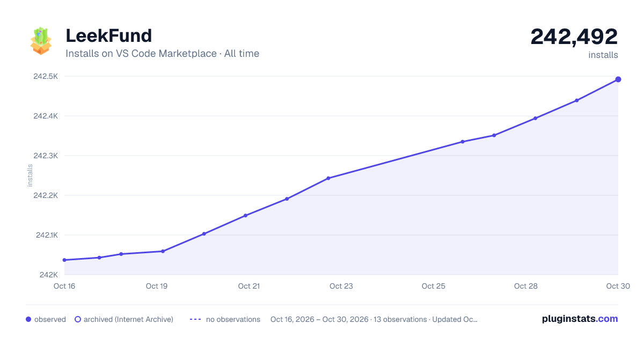
Task: Click the y-axis label 242.2K
Action: click(46, 195)
